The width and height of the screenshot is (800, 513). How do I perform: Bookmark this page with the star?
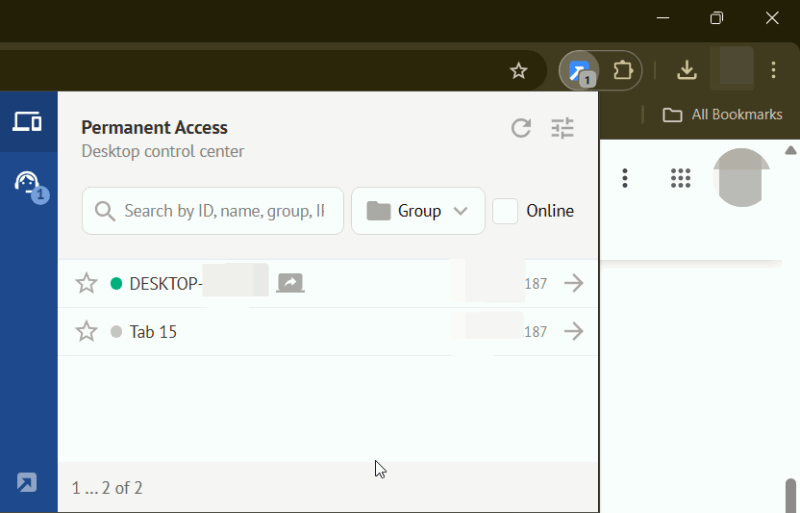point(518,70)
